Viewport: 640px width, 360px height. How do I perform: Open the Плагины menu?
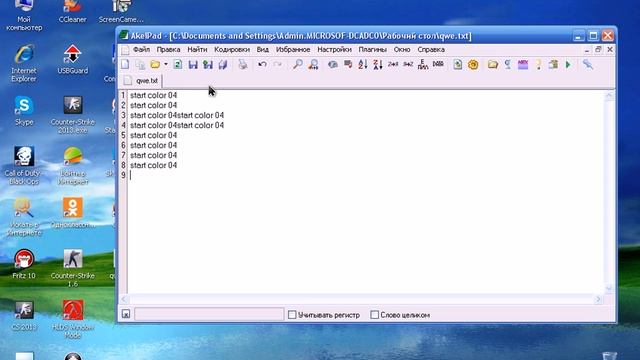click(x=373, y=49)
